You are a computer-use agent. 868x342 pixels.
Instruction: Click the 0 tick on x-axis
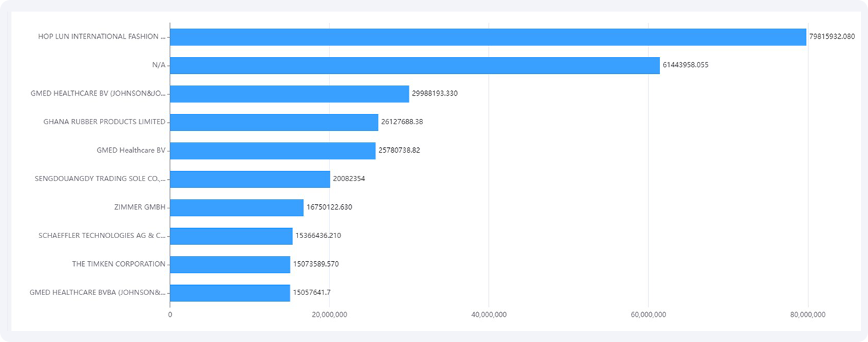pos(170,315)
